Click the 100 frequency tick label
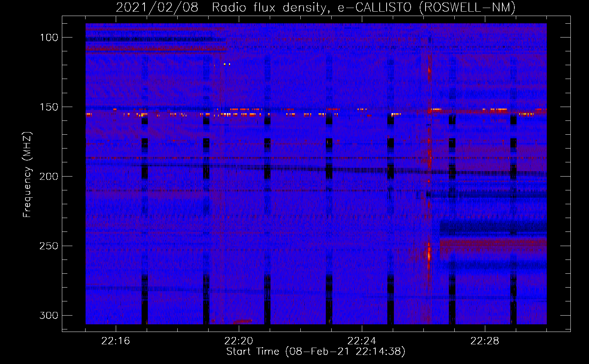 click(x=49, y=37)
